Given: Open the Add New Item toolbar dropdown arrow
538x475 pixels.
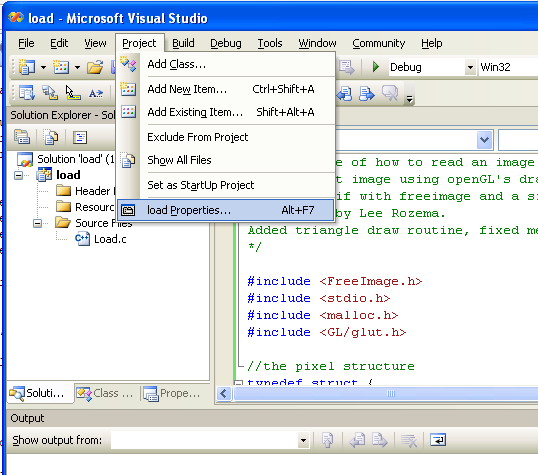Looking at the screenshot, I should [78, 67].
